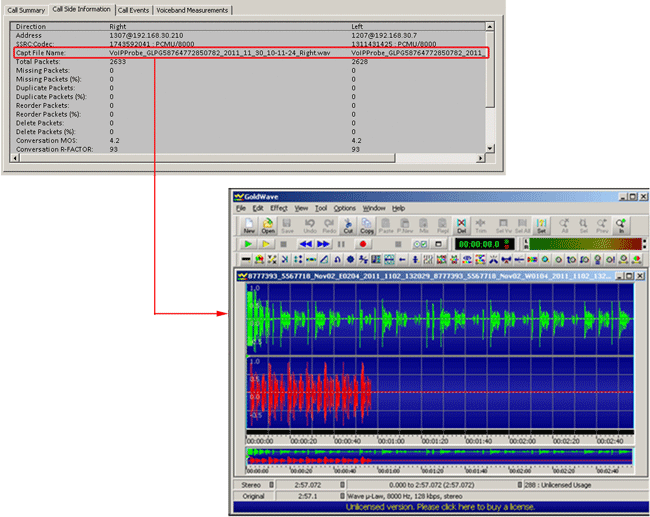Open the Options menu

[x=344, y=208]
